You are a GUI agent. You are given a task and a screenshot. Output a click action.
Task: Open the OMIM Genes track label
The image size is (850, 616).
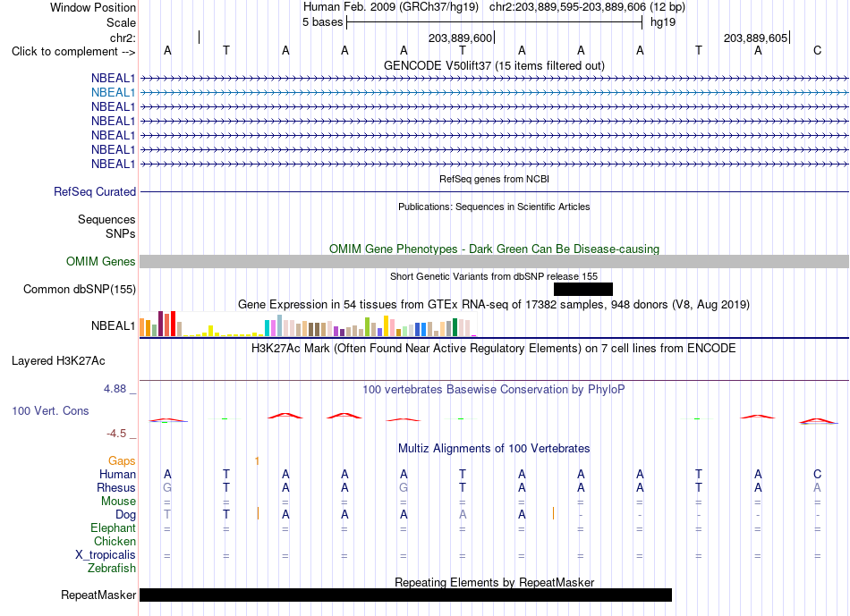pyautogui.click(x=101, y=262)
